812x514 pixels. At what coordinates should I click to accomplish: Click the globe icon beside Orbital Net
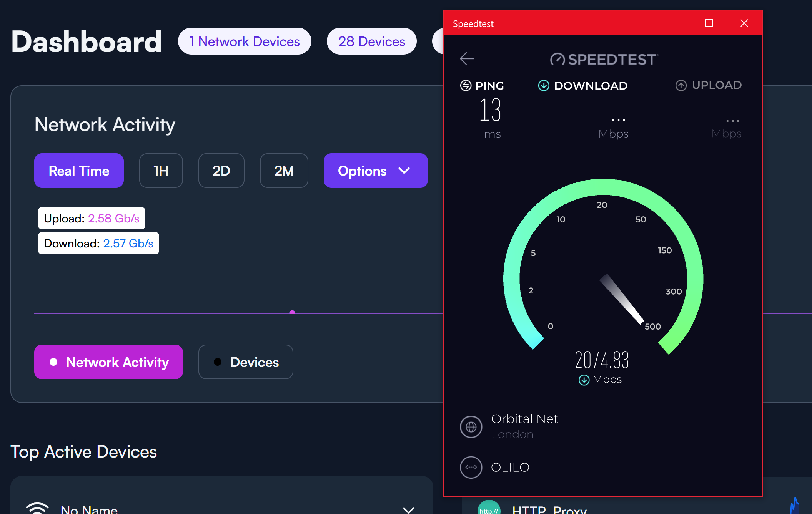(471, 427)
